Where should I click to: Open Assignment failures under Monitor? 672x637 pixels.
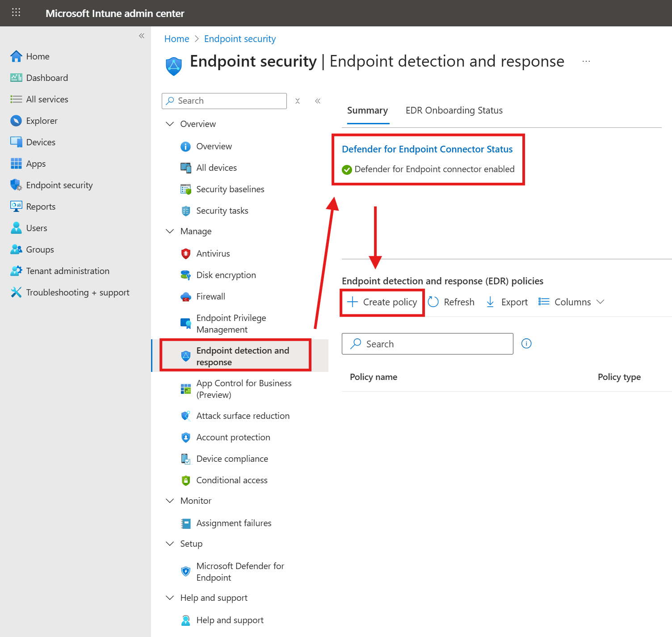[x=234, y=523]
